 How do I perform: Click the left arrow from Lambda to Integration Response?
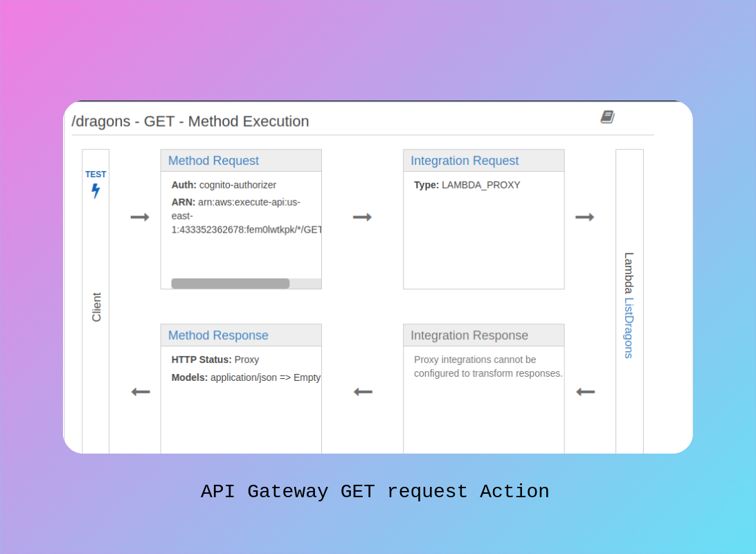tap(585, 391)
